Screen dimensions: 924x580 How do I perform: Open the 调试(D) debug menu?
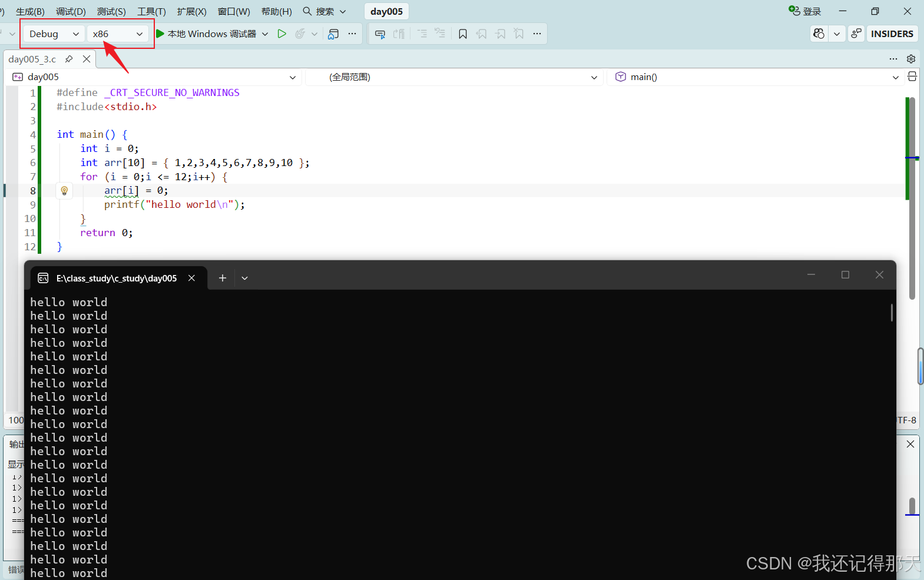coord(71,11)
